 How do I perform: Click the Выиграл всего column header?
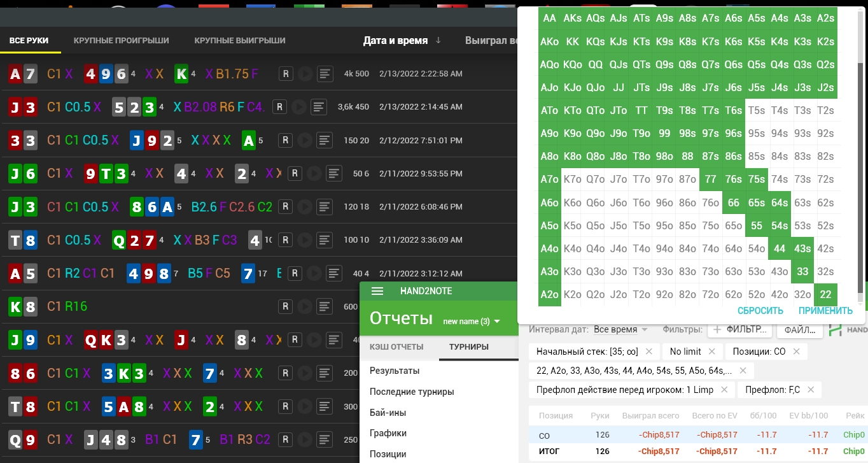click(x=650, y=416)
